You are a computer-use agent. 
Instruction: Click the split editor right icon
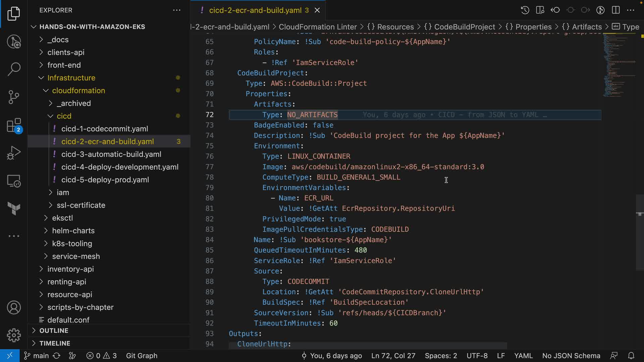(616, 10)
